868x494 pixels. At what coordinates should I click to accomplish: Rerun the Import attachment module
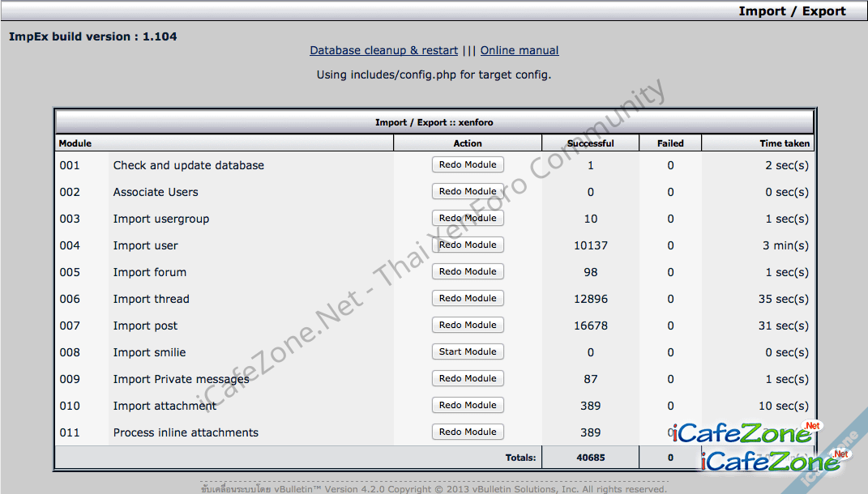tap(468, 405)
